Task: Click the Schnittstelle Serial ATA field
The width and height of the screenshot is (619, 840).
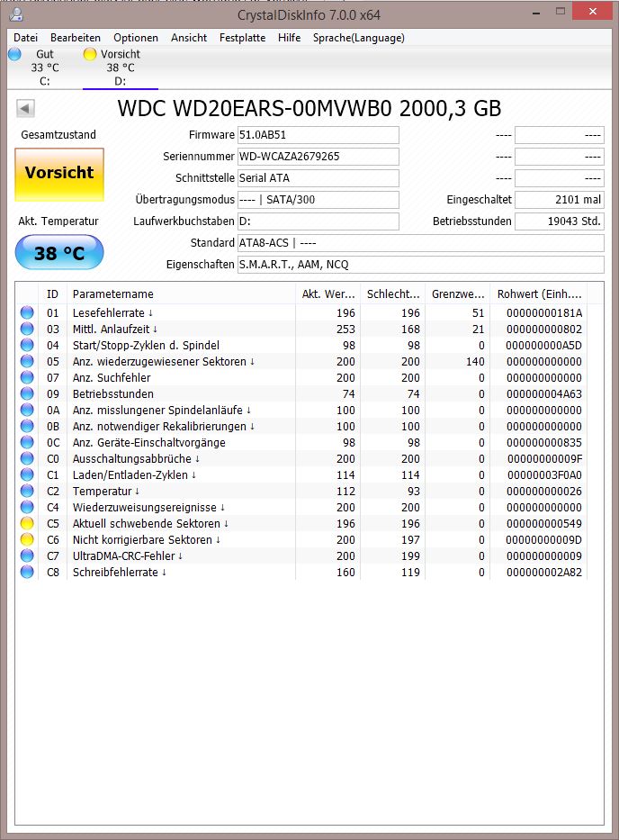Action: (x=318, y=178)
